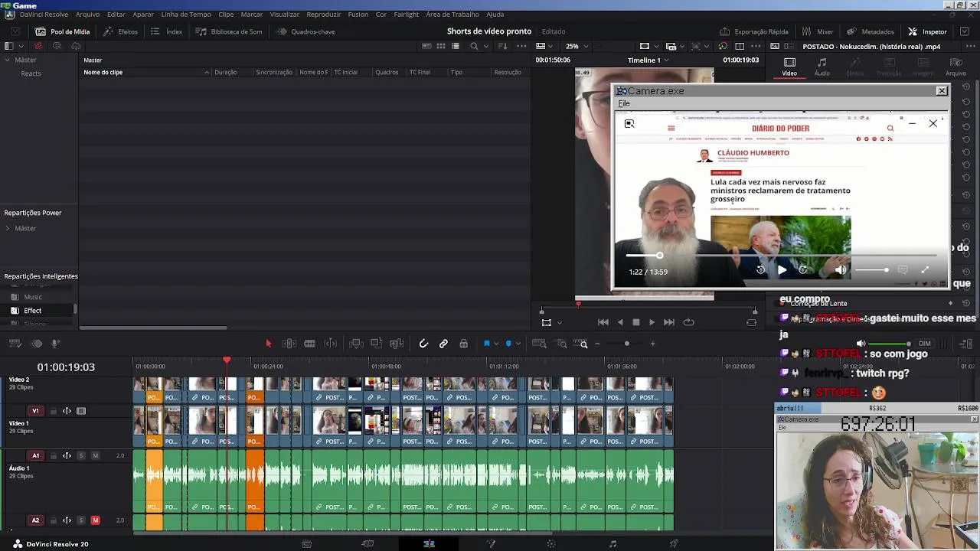Switch to inspector Áudio tab
Viewport: 980px width, 551px height.
tap(822, 67)
